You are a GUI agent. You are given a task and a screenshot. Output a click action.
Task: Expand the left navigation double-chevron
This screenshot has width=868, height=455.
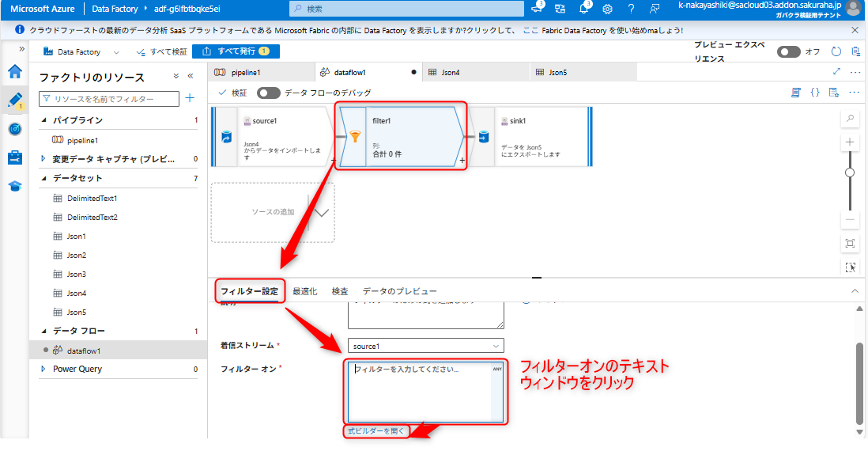21,49
